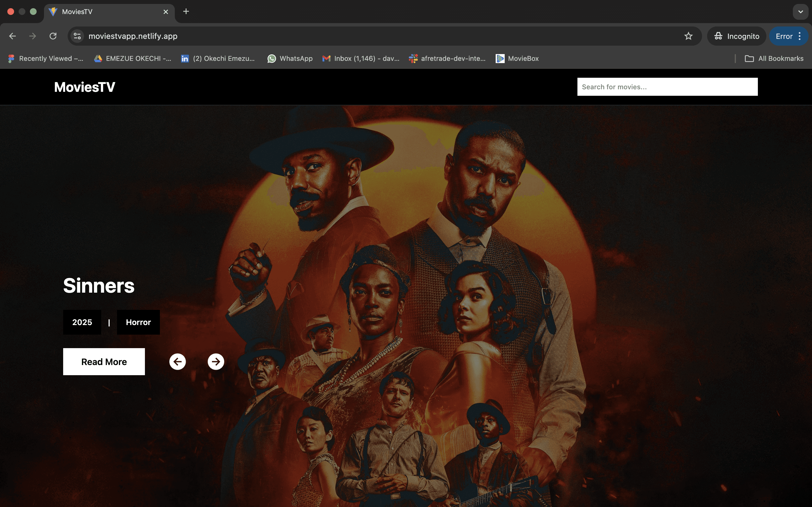
Task: Open the MovieBox bookmark
Action: pos(517,59)
